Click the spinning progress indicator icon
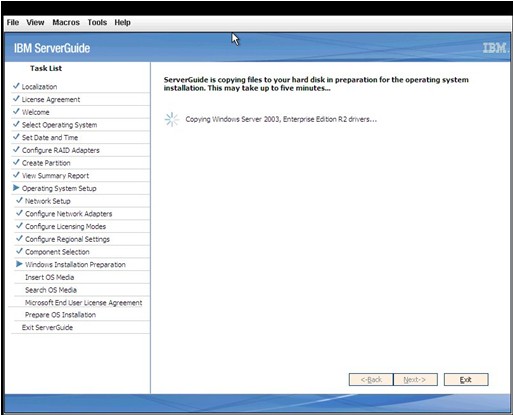Screen dimensions: 513x415 click(x=172, y=119)
